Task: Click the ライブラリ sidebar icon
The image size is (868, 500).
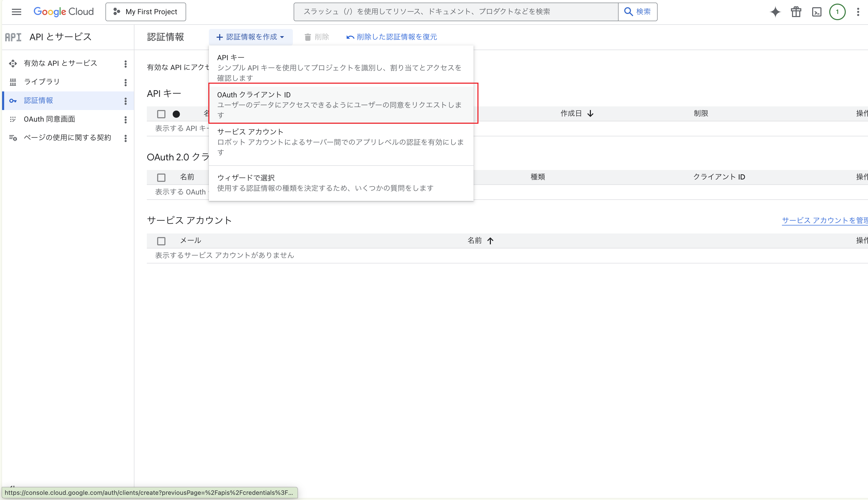Action: (x=13, y=82)
